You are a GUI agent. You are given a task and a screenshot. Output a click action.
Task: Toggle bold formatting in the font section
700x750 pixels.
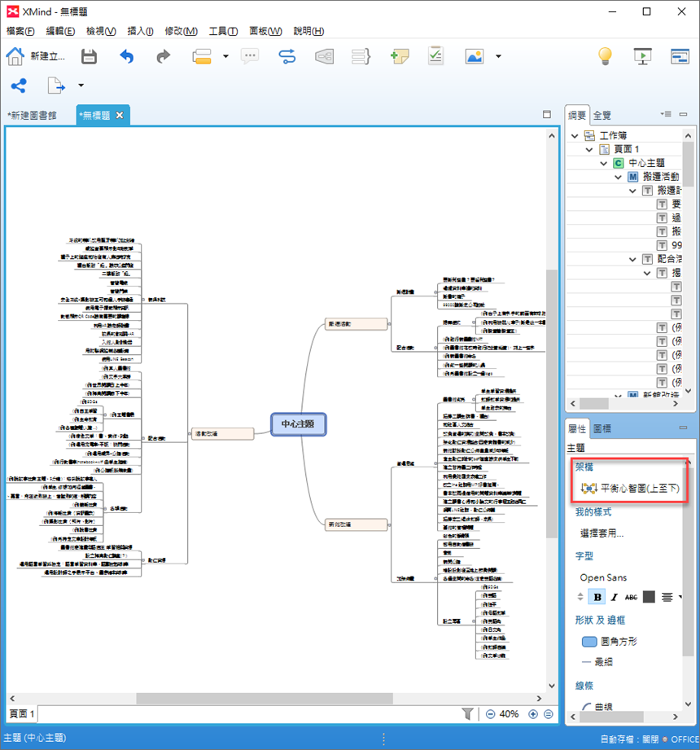(597, 597)
